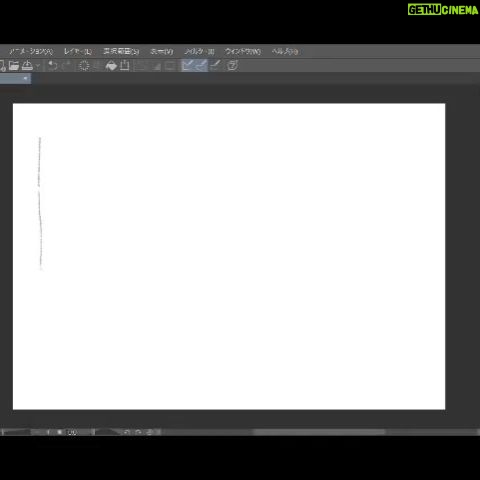Open the Window (ウィンドウ) menu
The image size is (480, 480).
pos(243,51)
